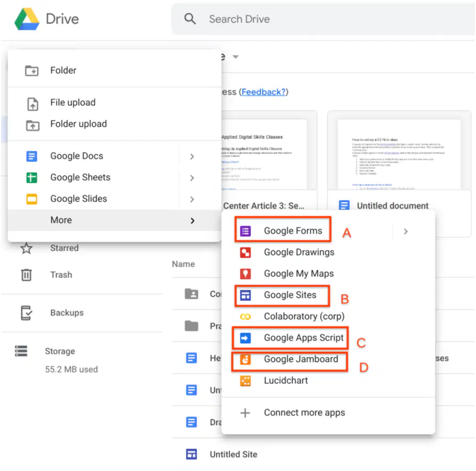The image size is (476, 471).
Task: Expand the Google Slides submenu arrow
Action: tap(192, 199)
